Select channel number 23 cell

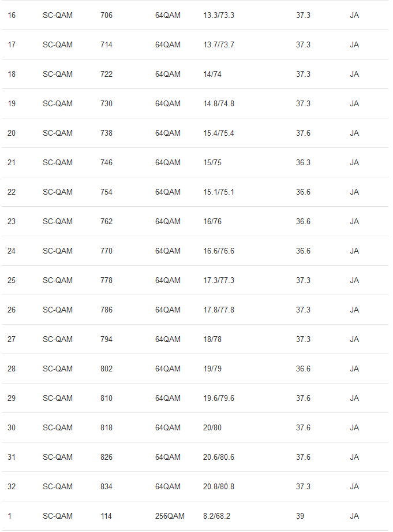(12, 222)
